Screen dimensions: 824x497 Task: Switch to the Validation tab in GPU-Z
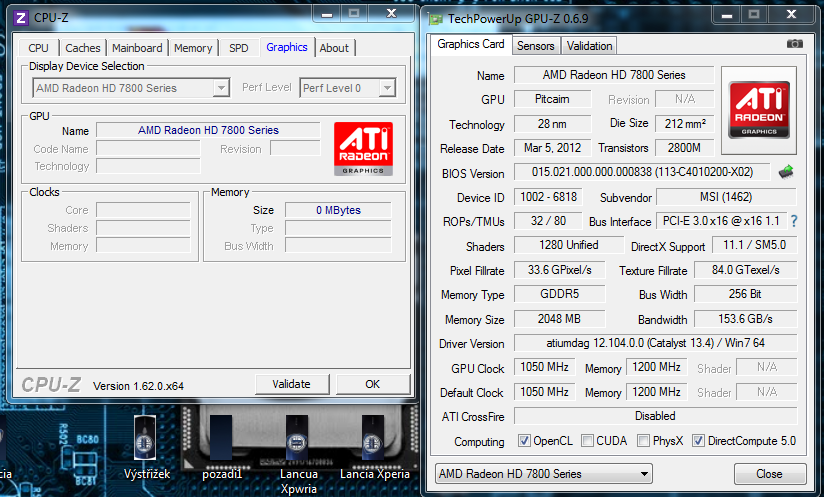(x=589, y=46)
